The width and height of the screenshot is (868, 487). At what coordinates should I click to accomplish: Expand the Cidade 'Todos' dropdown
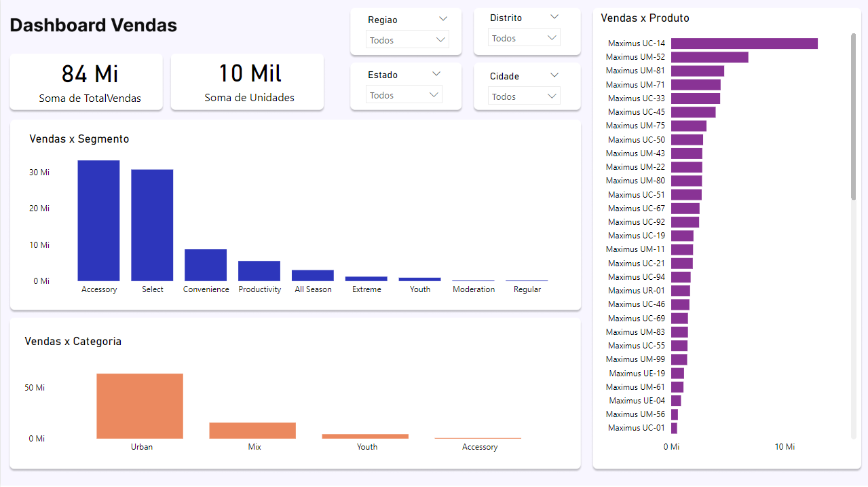pos(524,96)
